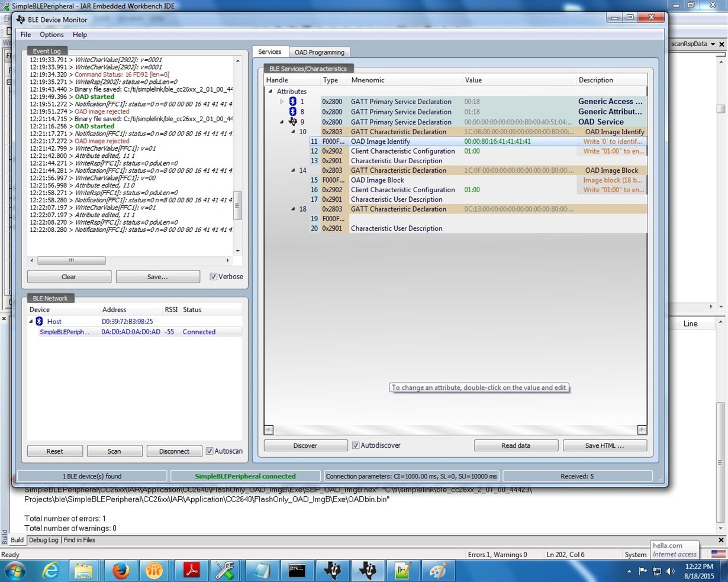Click the Event Log horizontal scrollbar thumb
This screenshot has height=582, width=728.
72,260
